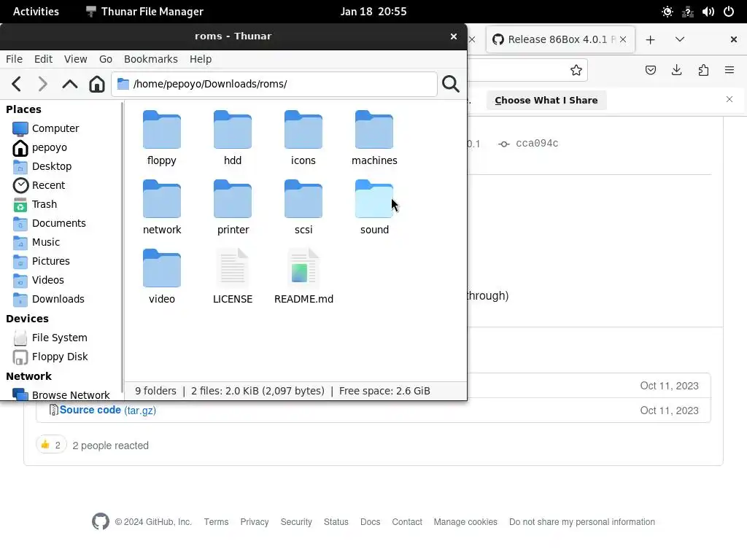Click Choose What I Share button
This screenshot has width=747, height=560.
(546, 101)
